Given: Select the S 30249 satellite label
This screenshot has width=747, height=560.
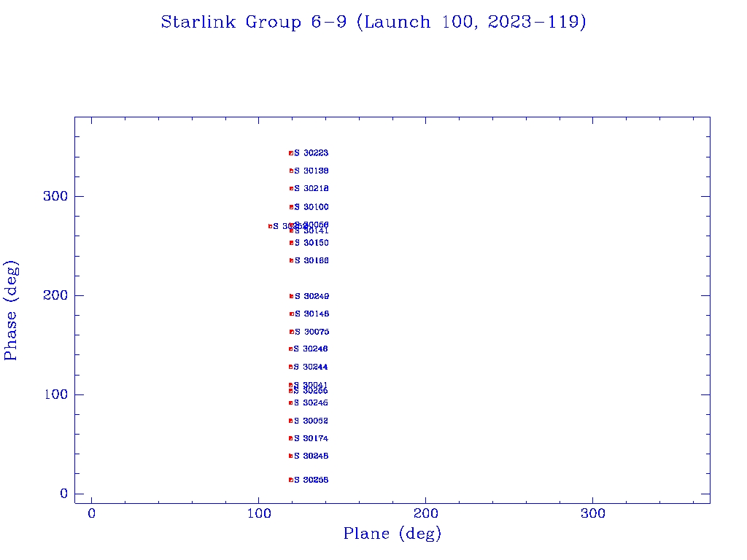Looking at the screenshot, I should (x=311, y=296).
